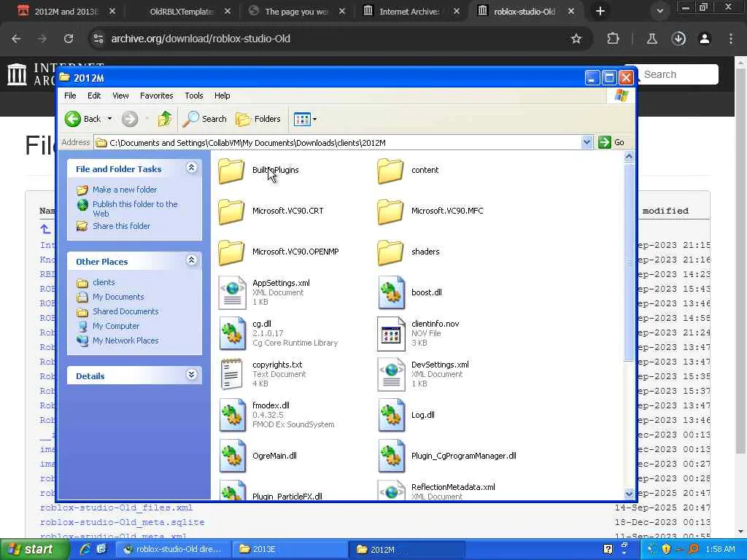This screenshot has height=560, width=747.
Task: Select the clientinfo.nov file icon
Action: click(391, 334)
